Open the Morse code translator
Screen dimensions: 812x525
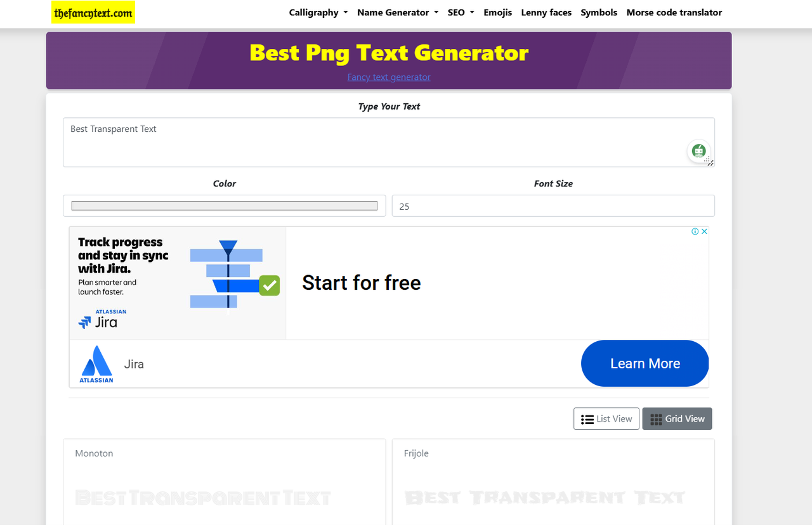click(674, 12)
